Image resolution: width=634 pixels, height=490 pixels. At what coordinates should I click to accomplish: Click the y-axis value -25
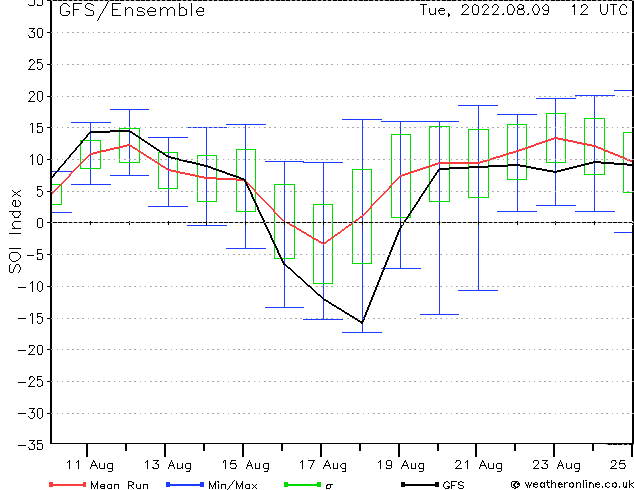tap(31, 382)
